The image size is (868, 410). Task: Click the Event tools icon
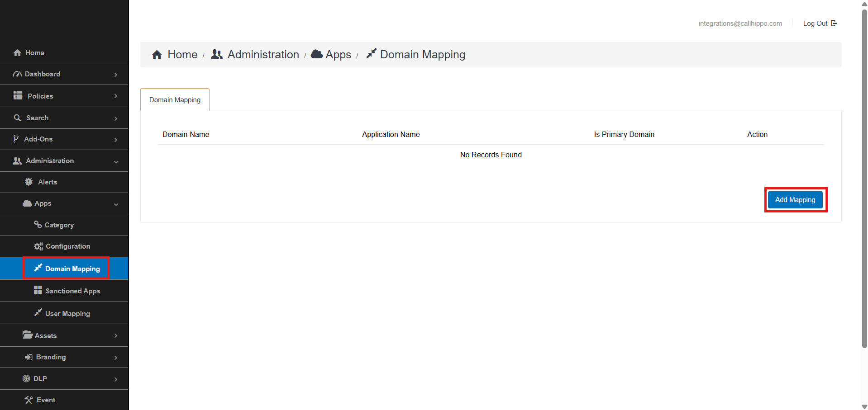click(x=29, y=400)
